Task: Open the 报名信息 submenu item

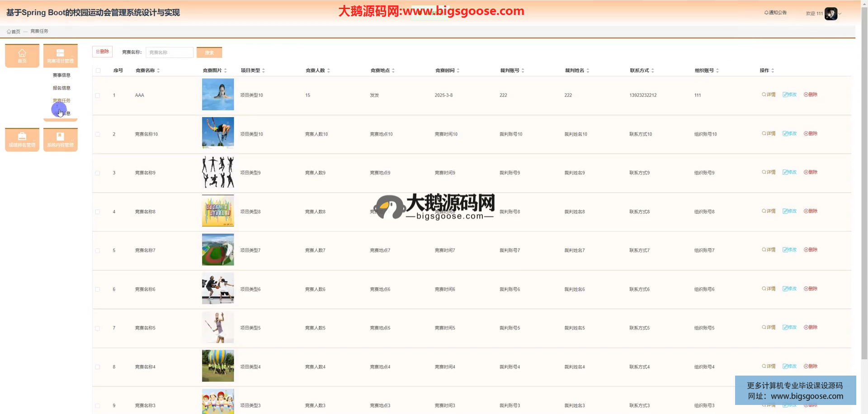Action: pos(61,88)
